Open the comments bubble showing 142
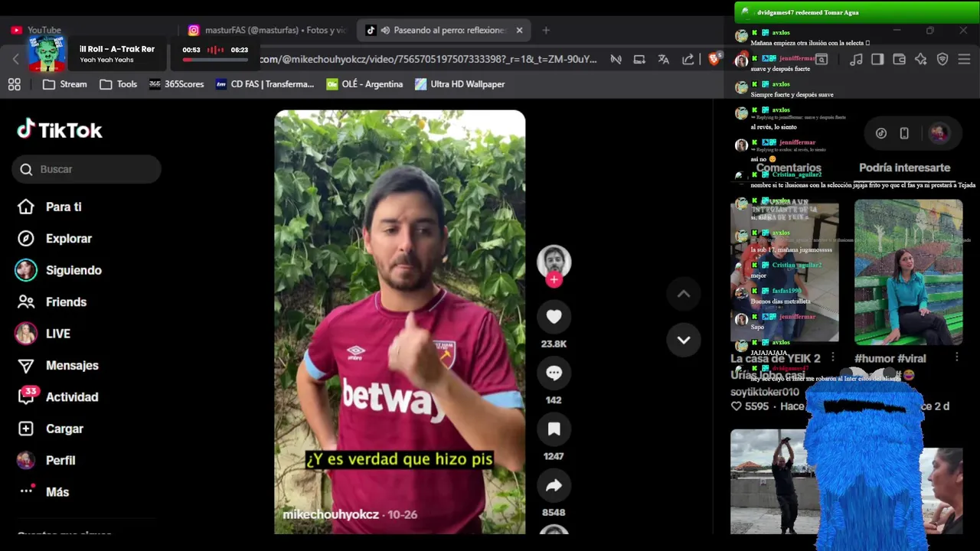Viewport: 980px width, 551px height. pyautogui.click(x=554, y=373)
